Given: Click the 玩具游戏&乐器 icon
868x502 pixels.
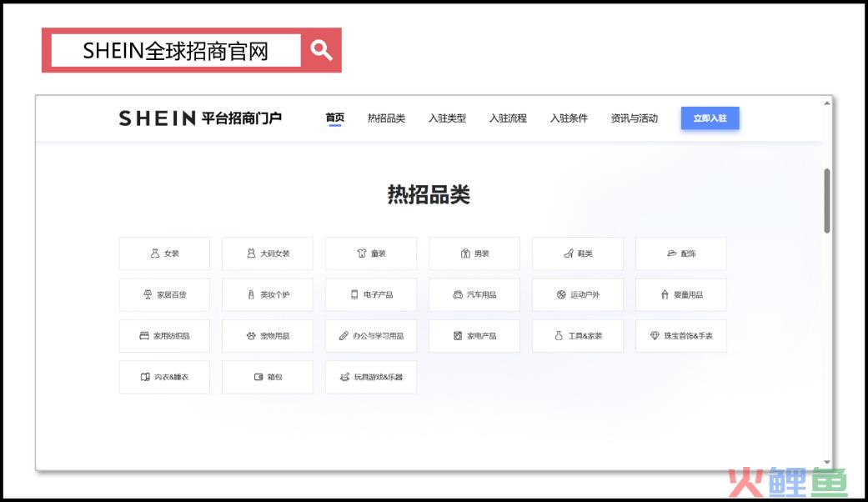Looking at the screenshot, I should [x=345, y=377].
